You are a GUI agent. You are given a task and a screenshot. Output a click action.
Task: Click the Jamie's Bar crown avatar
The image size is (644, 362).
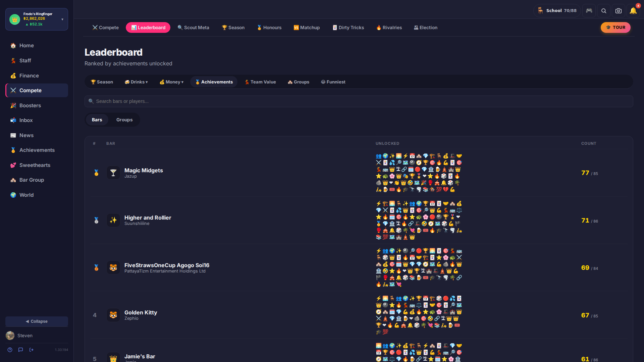113,358
